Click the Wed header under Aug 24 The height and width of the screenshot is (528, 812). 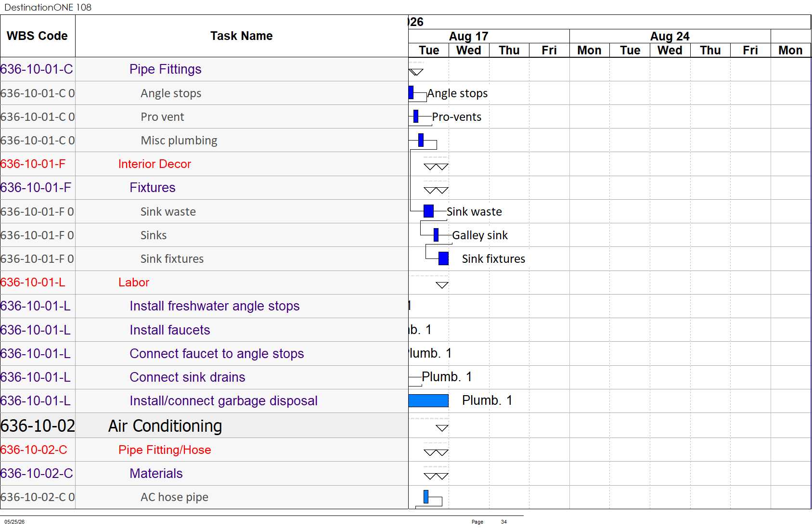pyautogui.click(x=670, y=51)
